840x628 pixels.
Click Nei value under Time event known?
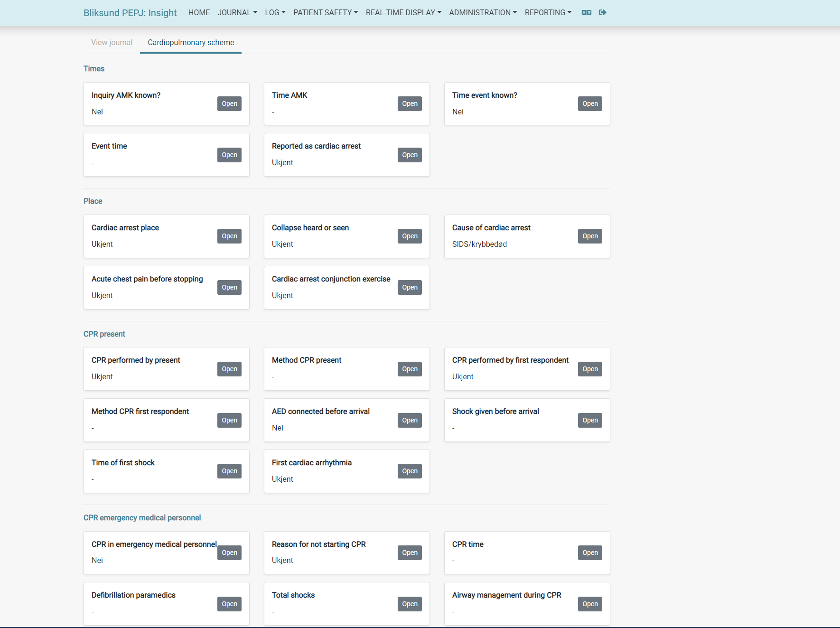(458, 112)
